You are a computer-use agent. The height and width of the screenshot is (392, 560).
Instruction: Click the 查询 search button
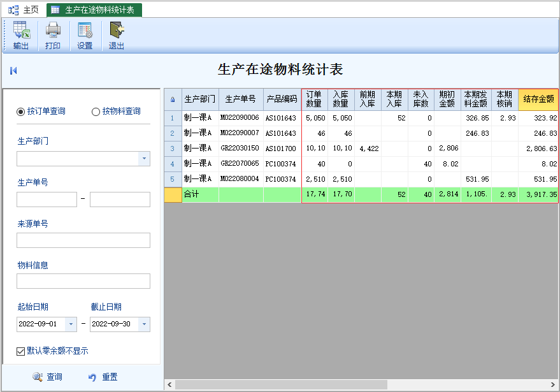(x=48, y=377)
